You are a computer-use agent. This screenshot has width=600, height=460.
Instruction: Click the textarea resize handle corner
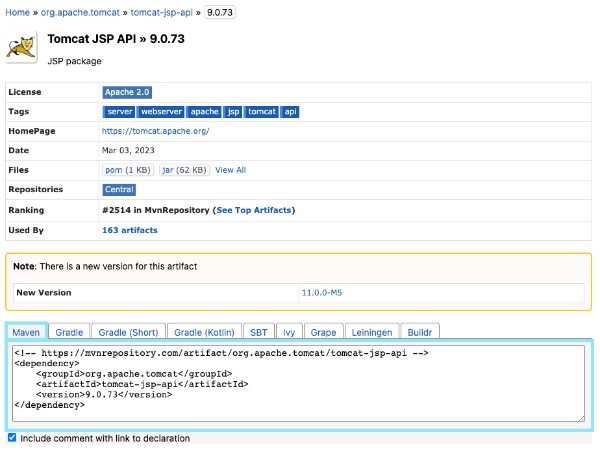click(x=582, y=419)
